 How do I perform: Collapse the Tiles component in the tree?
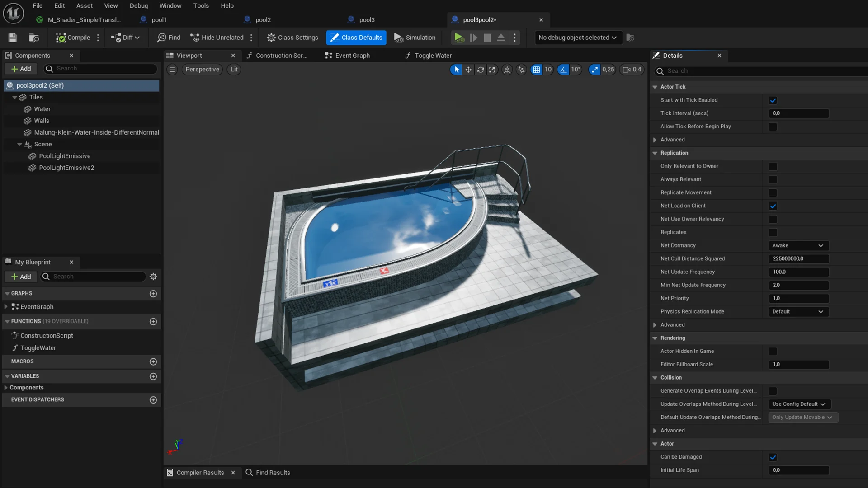tap(15, 97)
